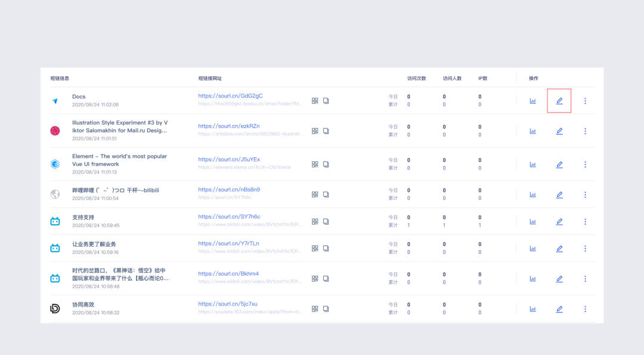The image size is (644, 355).
Task: Open short link https://sourl.cn/Y7rTLn
Action: [x=228, y=244]
